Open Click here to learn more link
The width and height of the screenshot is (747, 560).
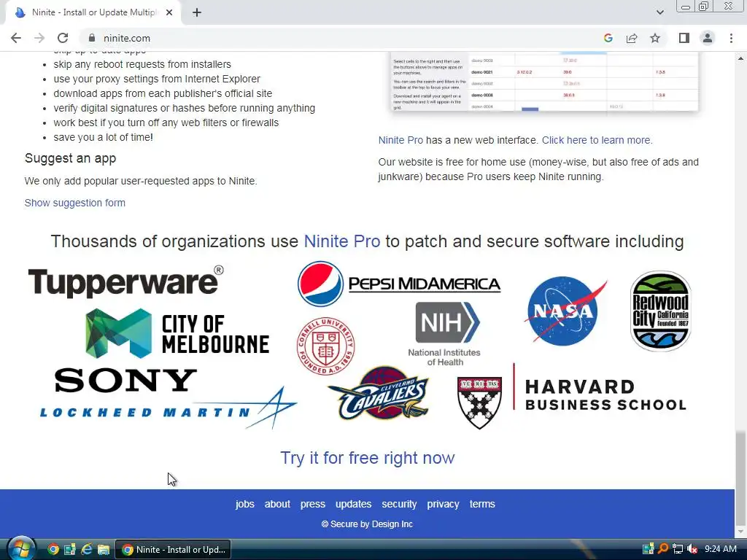click(597, 140)
